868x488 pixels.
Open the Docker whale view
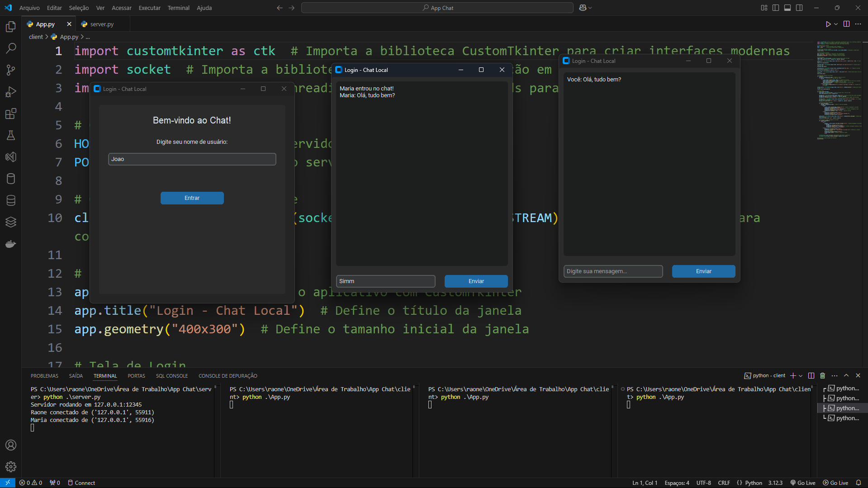click(11, 244)
